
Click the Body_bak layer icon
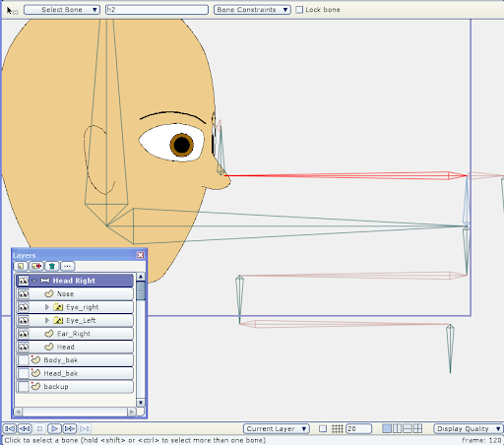(35, 360)
